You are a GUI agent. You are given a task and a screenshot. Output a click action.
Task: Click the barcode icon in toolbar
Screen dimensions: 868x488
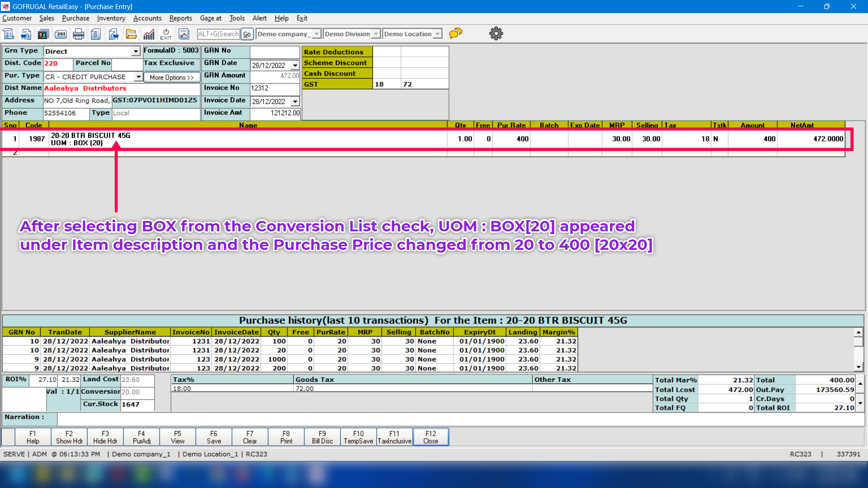pos(61,34)
